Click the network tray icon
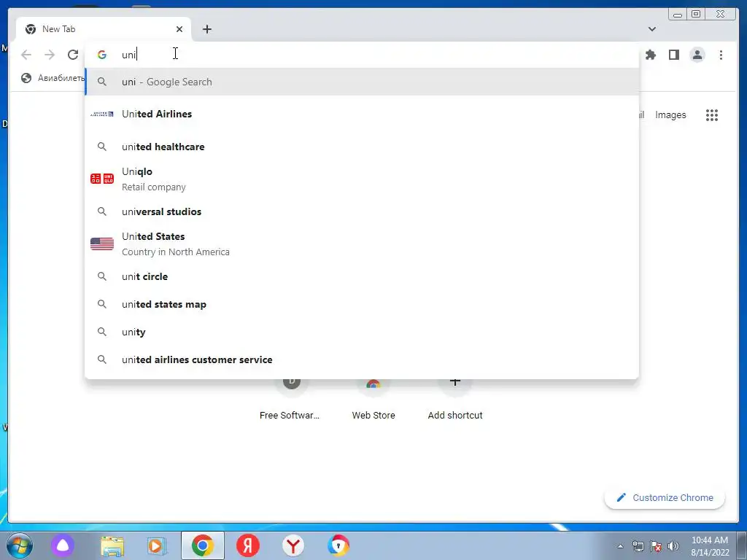This screenshot has height=560, width=747. click(x=638, y=546)
